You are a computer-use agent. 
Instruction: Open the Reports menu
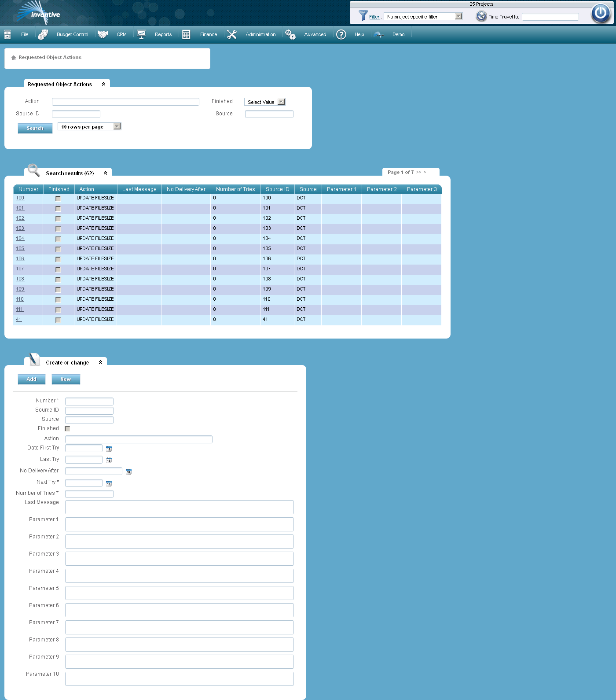click(x=163, y=34)
